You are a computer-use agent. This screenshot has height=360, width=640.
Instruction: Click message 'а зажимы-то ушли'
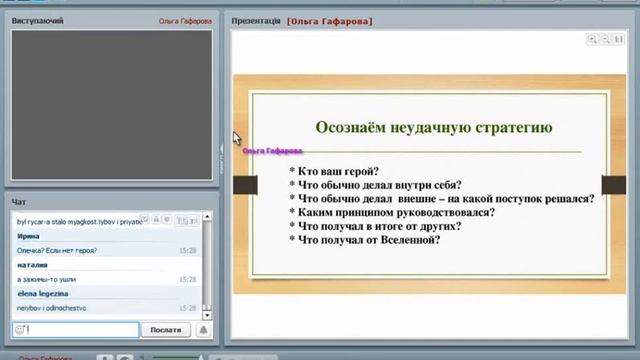point(47,279)
